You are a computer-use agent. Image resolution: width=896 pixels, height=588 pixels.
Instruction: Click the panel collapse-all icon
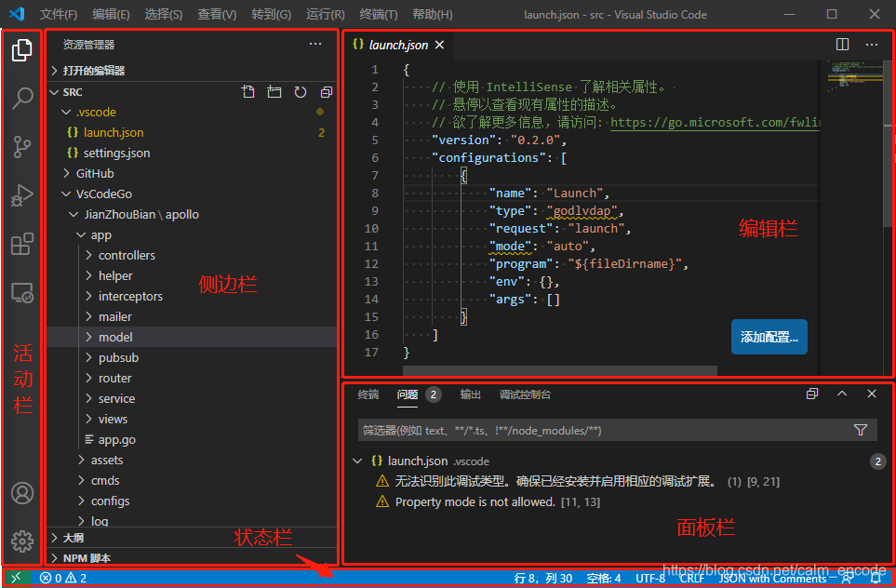pos(812,394)
